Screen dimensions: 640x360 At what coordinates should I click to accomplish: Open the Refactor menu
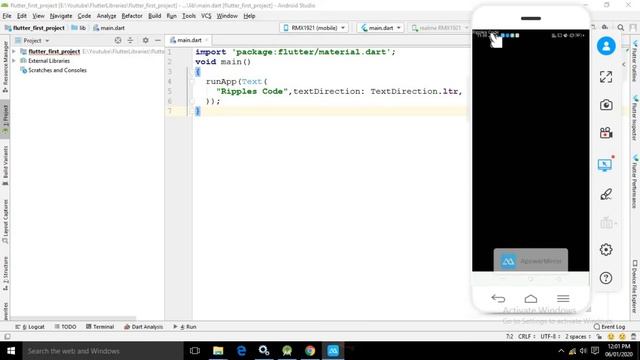coord(132,16)
